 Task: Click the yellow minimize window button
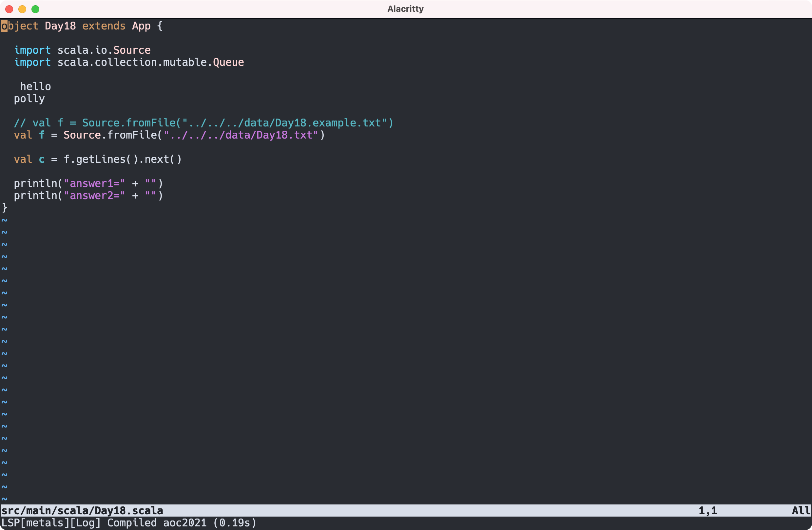point(22,9)
